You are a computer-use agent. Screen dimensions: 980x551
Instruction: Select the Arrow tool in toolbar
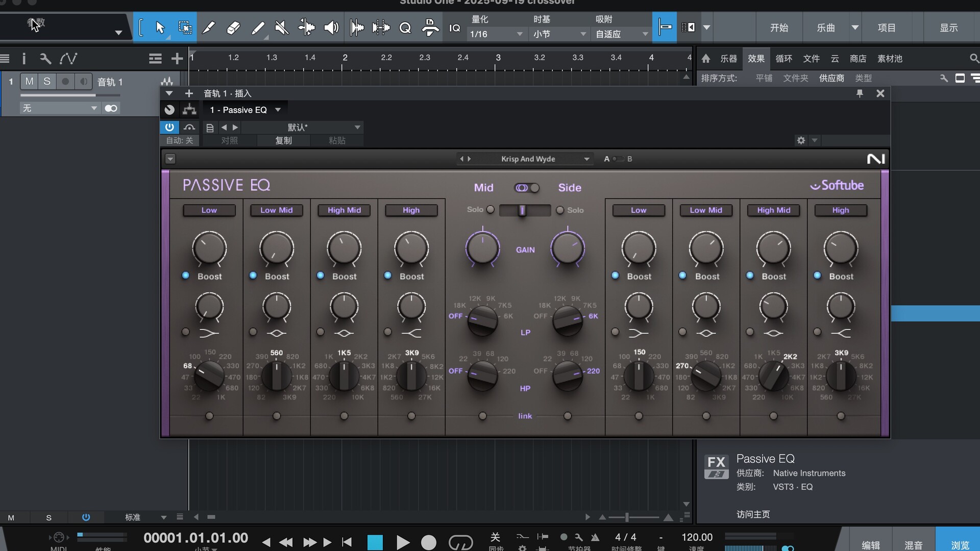160,28
